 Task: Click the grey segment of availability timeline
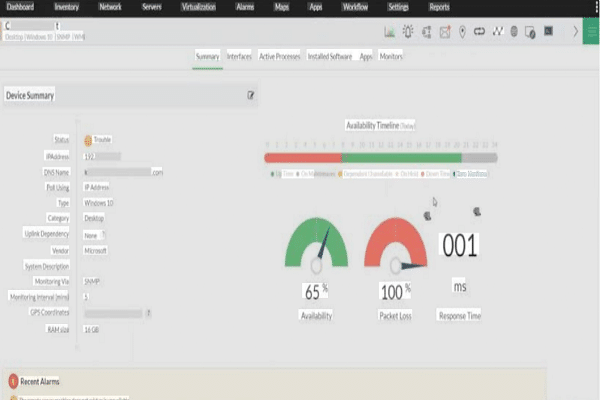[479, 158]
